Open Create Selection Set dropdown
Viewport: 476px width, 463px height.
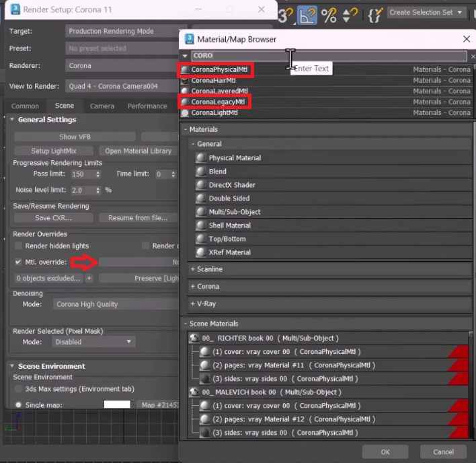426,13
